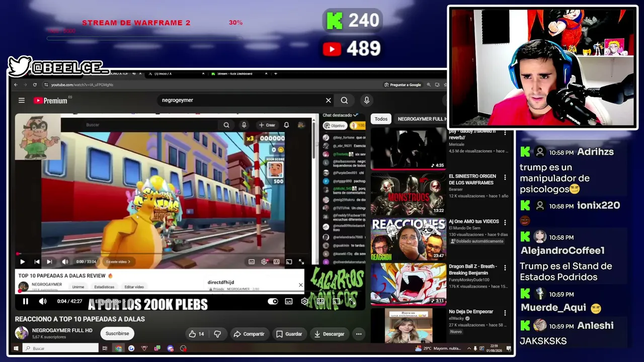Close the directdfhijd popup
Screen dimensions: 644x362
point(301,285)
